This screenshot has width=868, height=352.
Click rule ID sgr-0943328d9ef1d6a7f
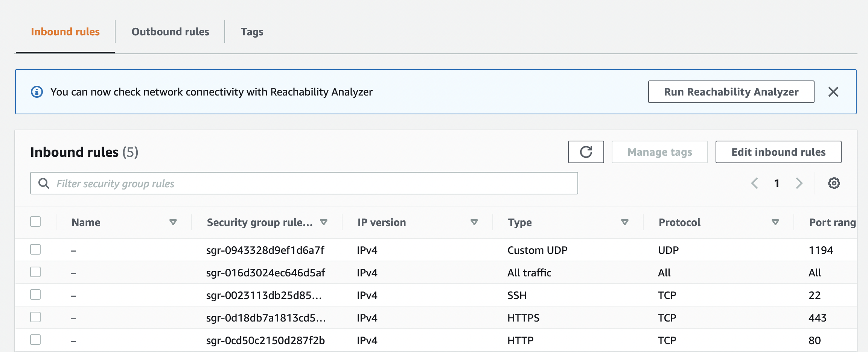tap(265, 250)
